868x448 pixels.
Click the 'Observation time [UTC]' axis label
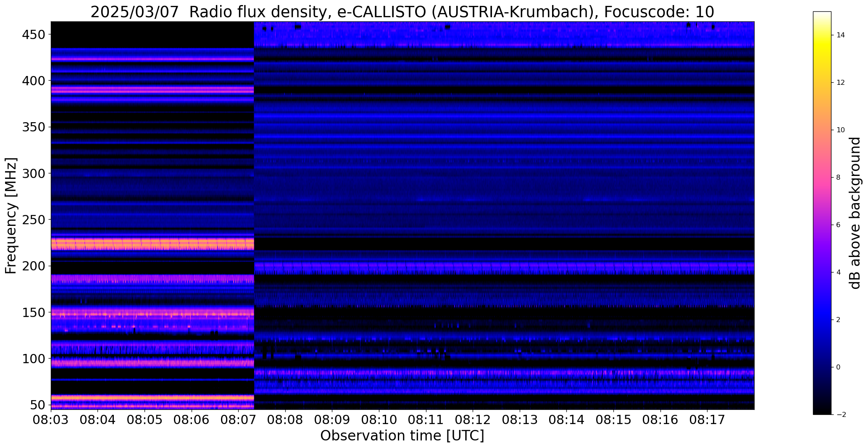pos(402,435)
